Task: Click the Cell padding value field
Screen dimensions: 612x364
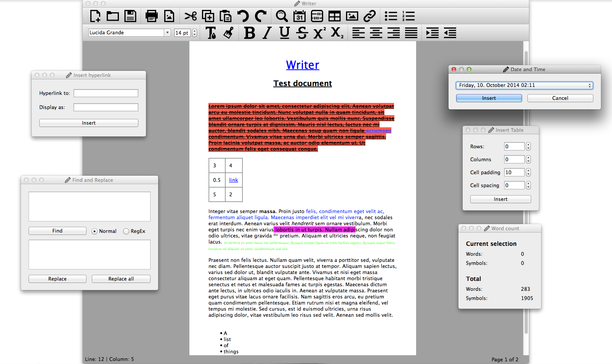Action: point(514,172)
